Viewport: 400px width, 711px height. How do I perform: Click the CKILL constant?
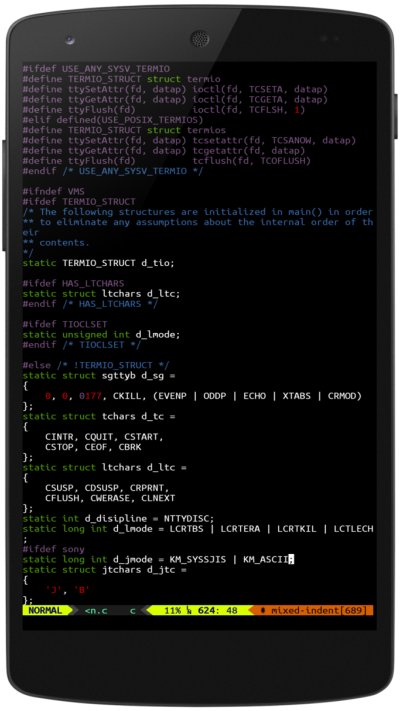(127, 396)
